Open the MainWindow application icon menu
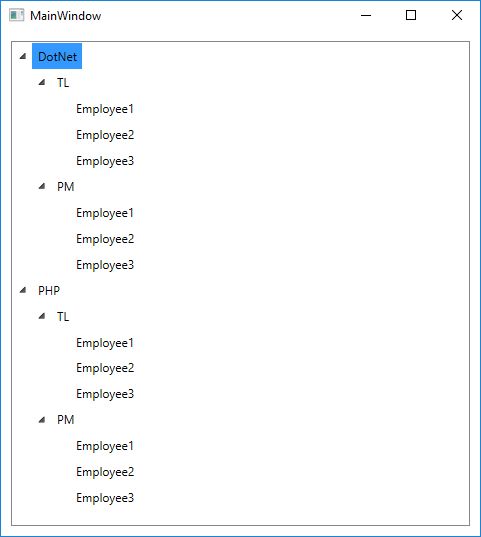This screenshot has width=481, height=537. click(x=16, y=15)
